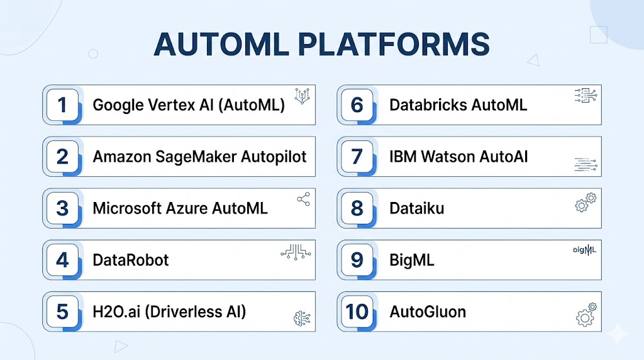Select the number 10 badge
The height and width of the screenshot is (360, 644).
pyautogui.click(x=357, y=312)
